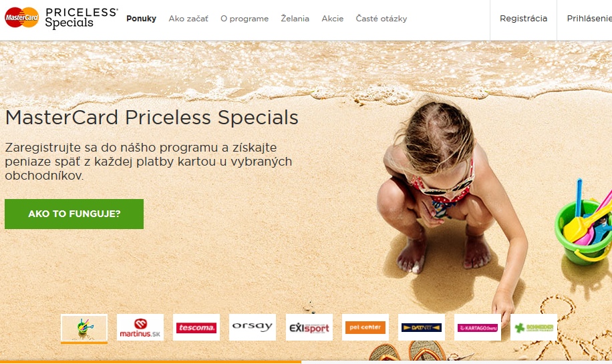Choose the orsay partner logo
This screenshot has width=612, height=364.
point(253,327)
